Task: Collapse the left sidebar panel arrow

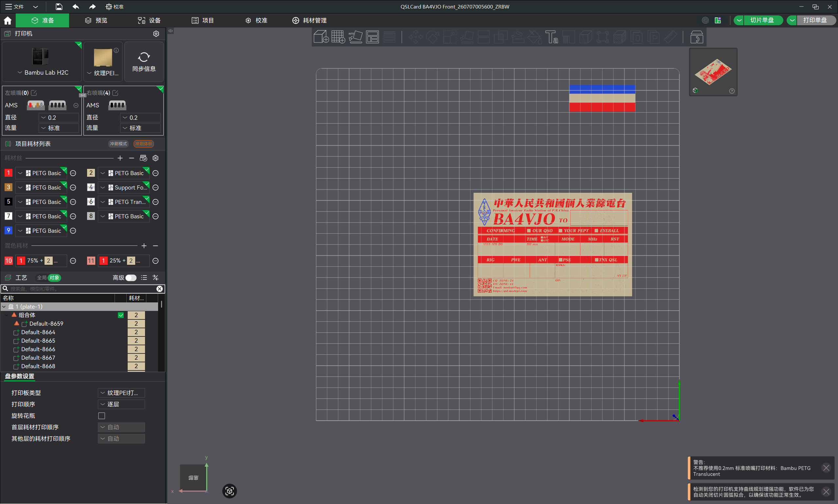Action: pos(171,31)
